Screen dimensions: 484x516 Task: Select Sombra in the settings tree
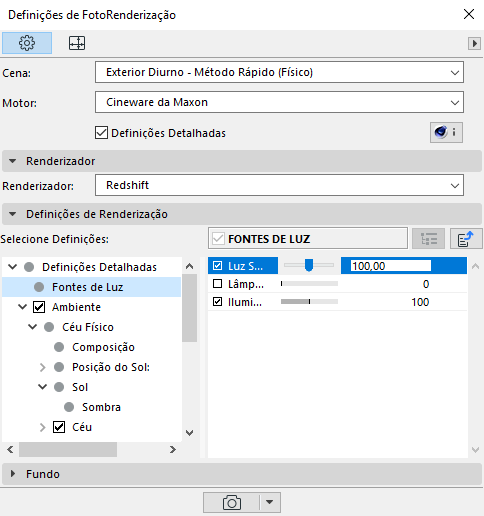[x=101, y=407]
